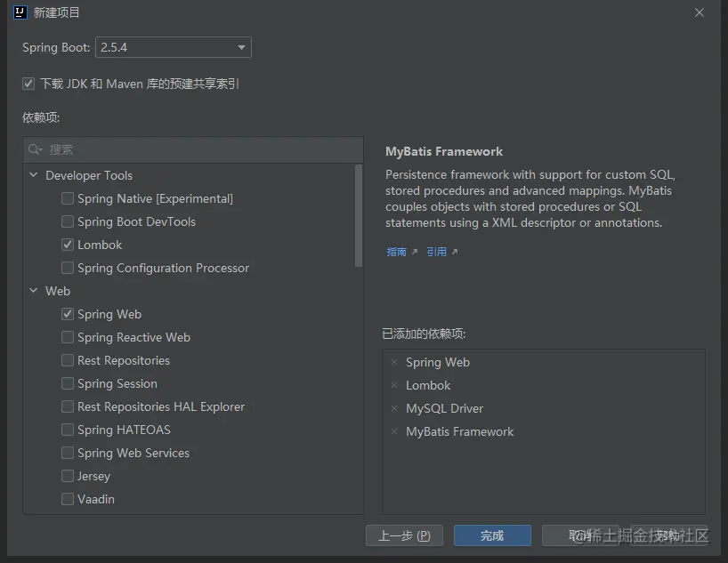Click the search magnifier icon
The width and height of the screenshot is (728, 563).
(35, 149)
